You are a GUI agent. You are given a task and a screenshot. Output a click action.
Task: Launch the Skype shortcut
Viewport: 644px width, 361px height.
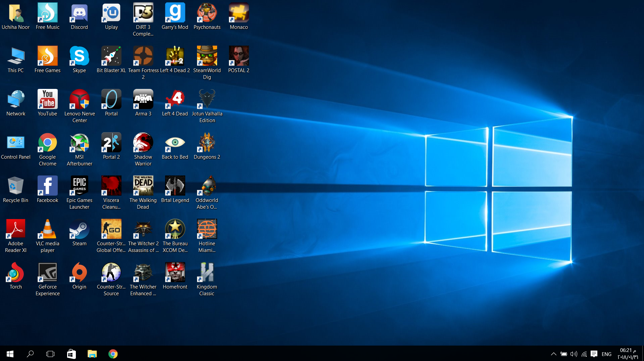pos(80,56)
